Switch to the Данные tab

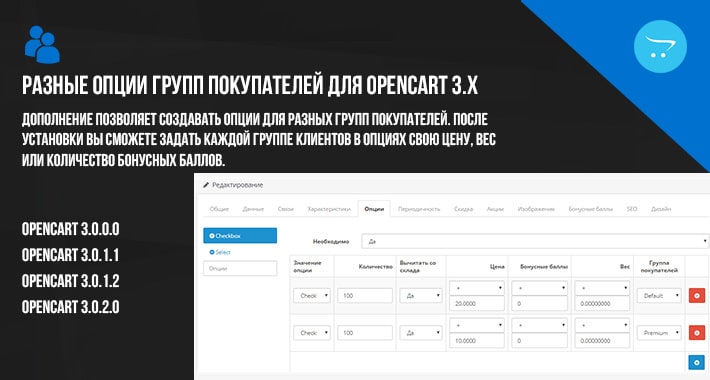(x=253, y=209)
